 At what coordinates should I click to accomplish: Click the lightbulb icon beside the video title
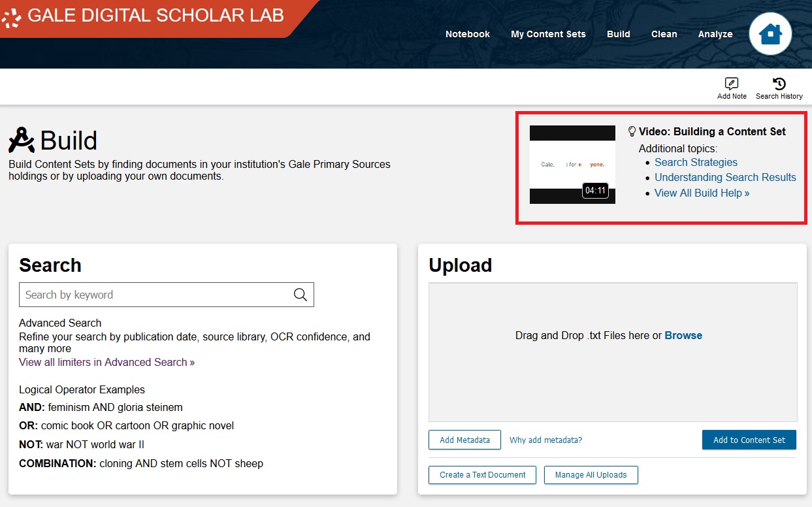click(631, 131)
